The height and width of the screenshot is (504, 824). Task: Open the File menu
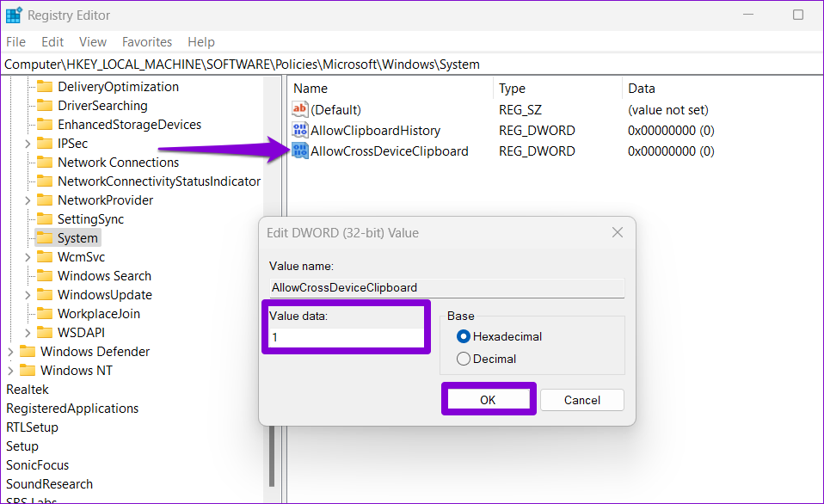[x=15, y=42]
